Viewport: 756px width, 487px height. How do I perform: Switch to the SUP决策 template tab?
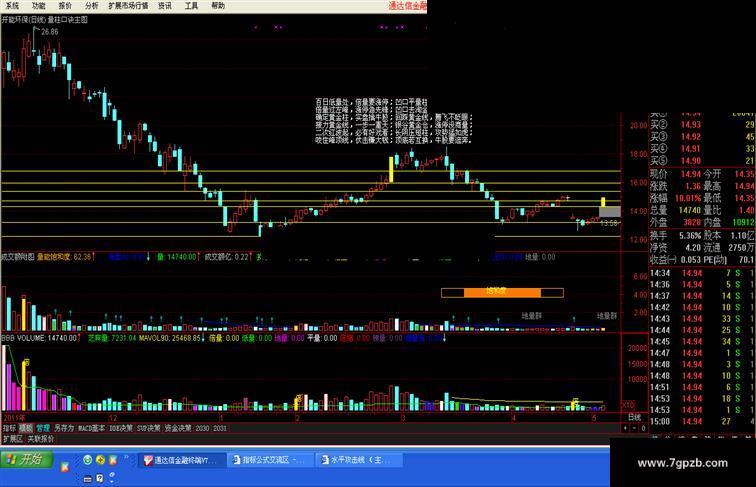coord(148,428)
